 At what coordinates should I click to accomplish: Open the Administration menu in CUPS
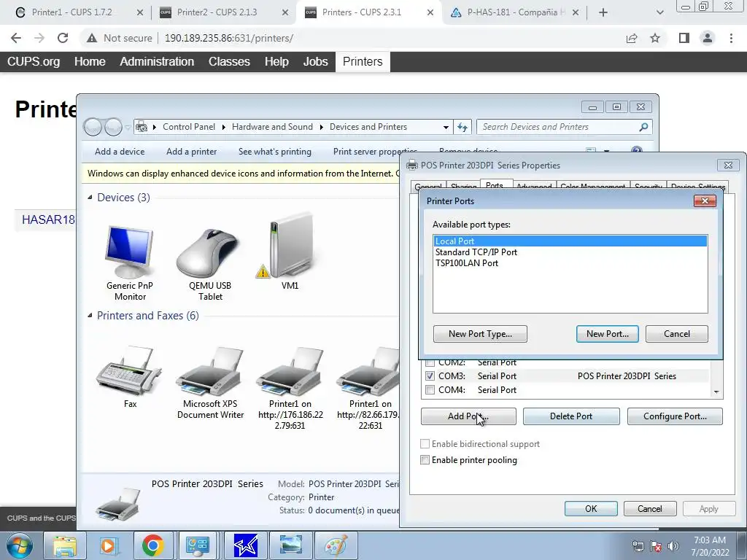[157, 61]
